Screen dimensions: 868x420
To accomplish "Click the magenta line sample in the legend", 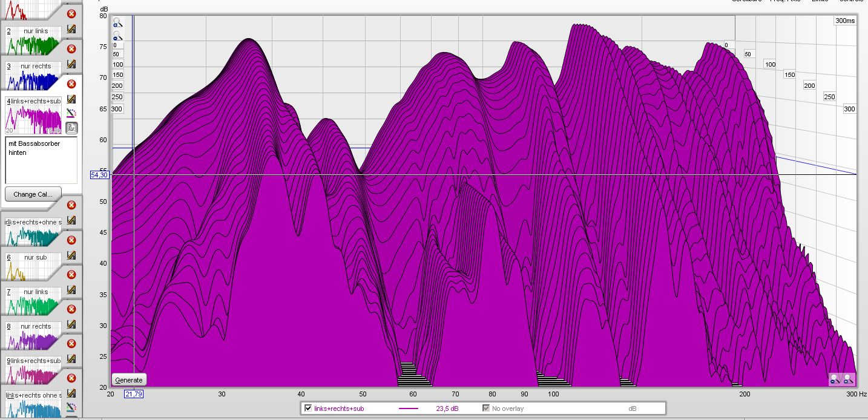I will pos(409,409).
